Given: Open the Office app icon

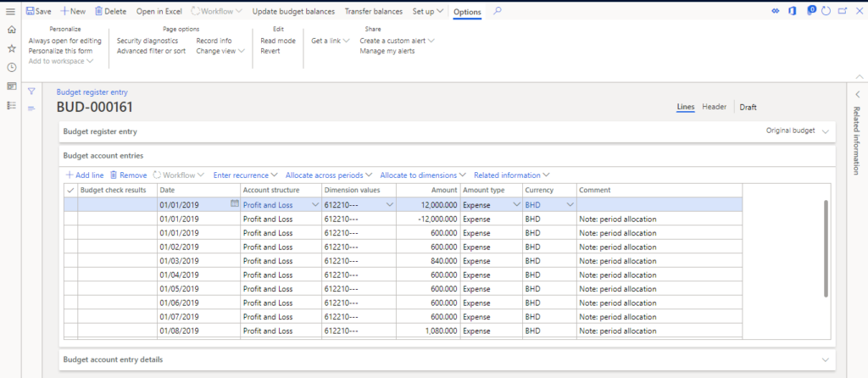Looking at the screenshot, I should click(792, 11).
